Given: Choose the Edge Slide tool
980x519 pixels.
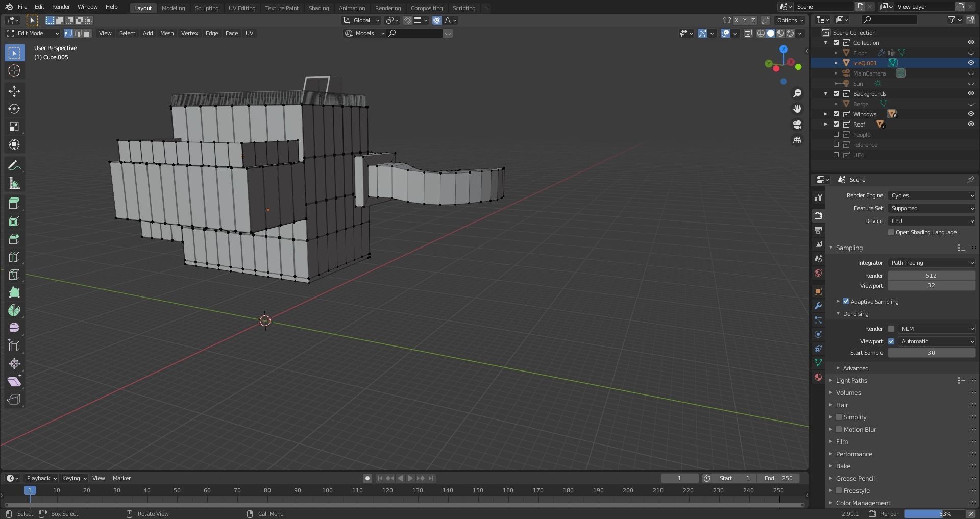Looking at the screenshot, I should click(14, 346).
